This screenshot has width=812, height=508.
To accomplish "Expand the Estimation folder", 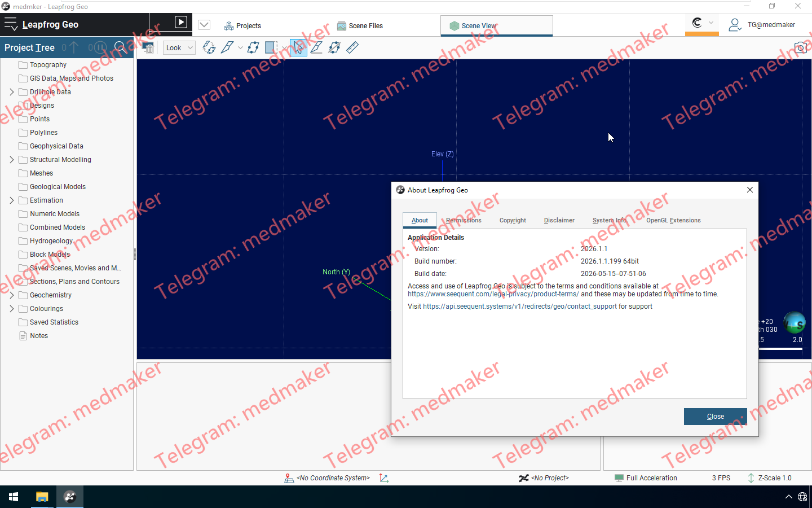I will click(12, 200).
